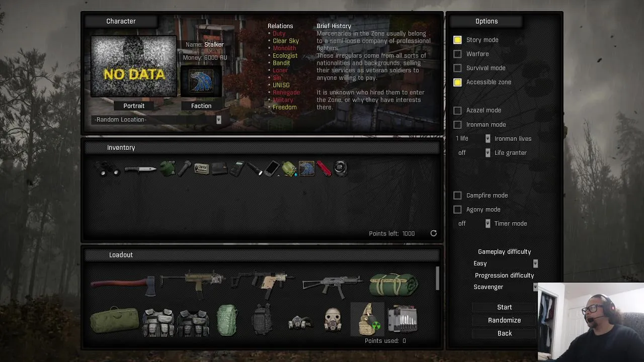Turn on Azazel mode
This screenshot has width=644, height=362.
point(457,110)
